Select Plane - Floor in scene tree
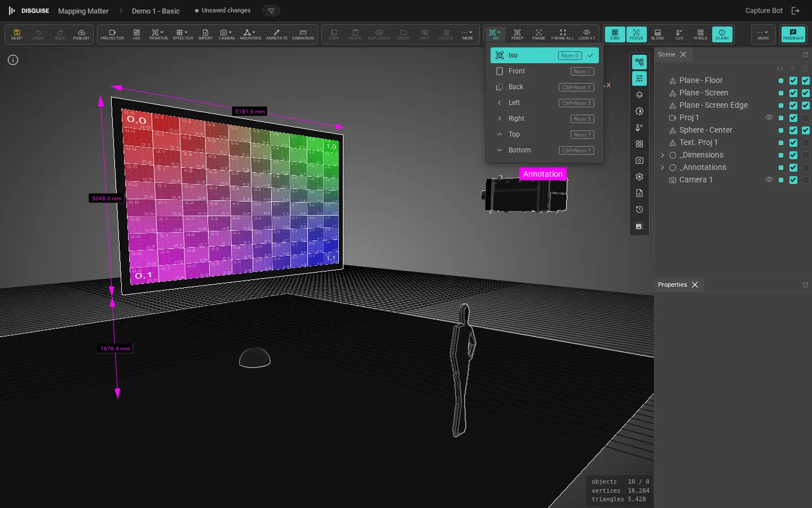Image resolution: width=812 pixels, height=508 pixels. click(x=701, y=80)
